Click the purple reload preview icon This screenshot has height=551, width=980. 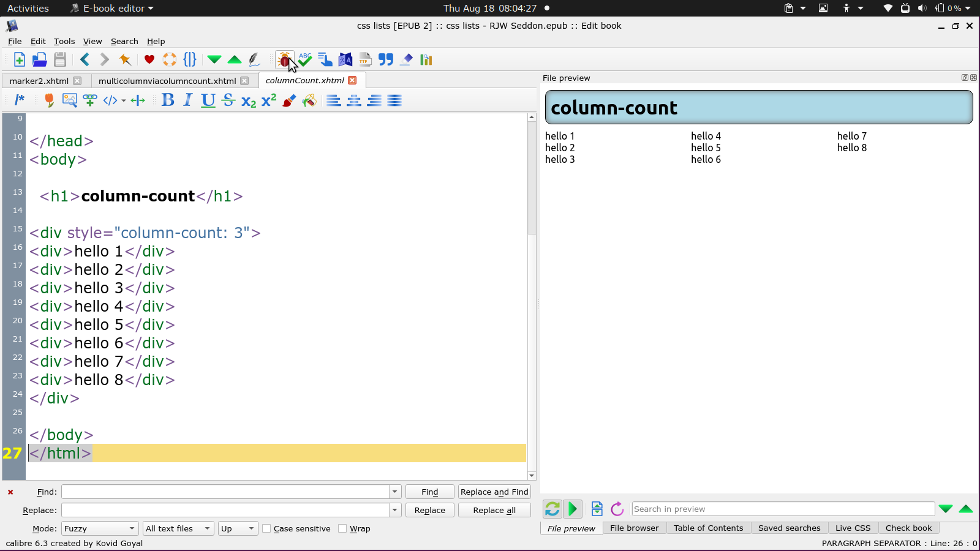[617, 509]
